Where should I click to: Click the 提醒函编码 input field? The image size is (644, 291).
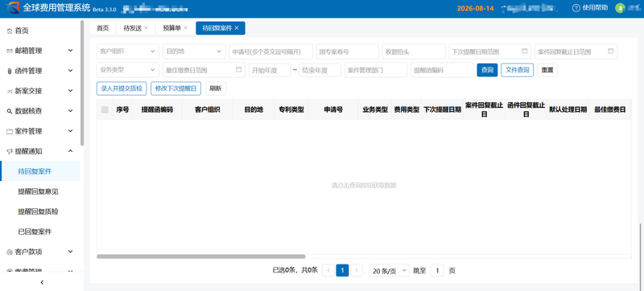click(x=442, y=70)
